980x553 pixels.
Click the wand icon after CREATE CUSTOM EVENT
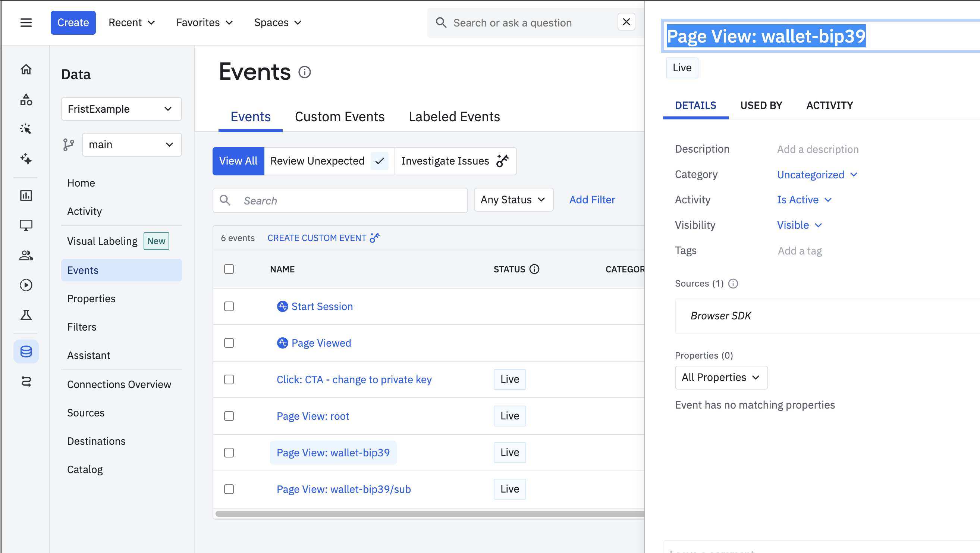[x=375, y=237]
